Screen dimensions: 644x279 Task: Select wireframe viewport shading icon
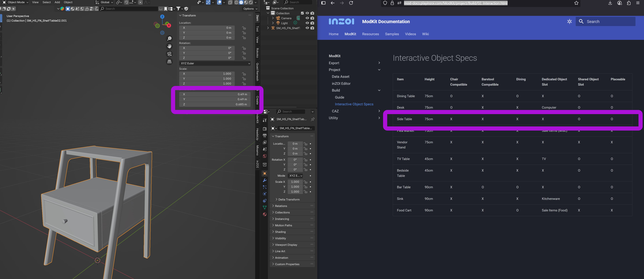point(236,2)
